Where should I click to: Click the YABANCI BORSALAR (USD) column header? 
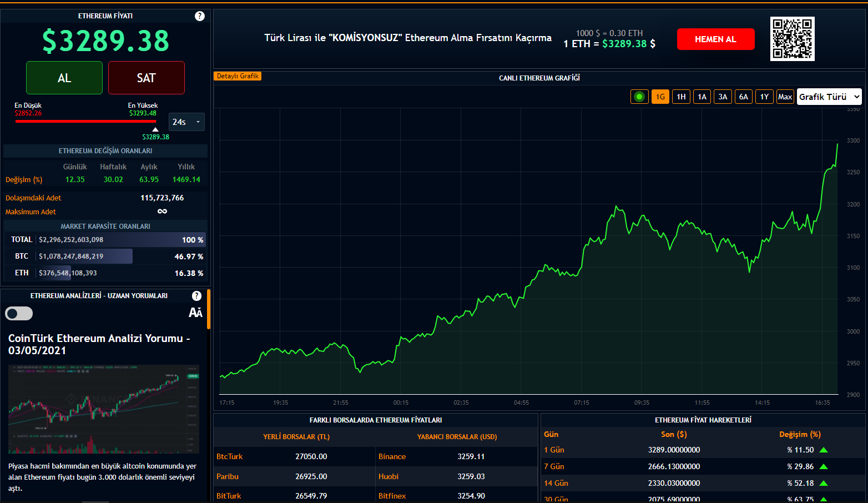click(x=457, y=437)
